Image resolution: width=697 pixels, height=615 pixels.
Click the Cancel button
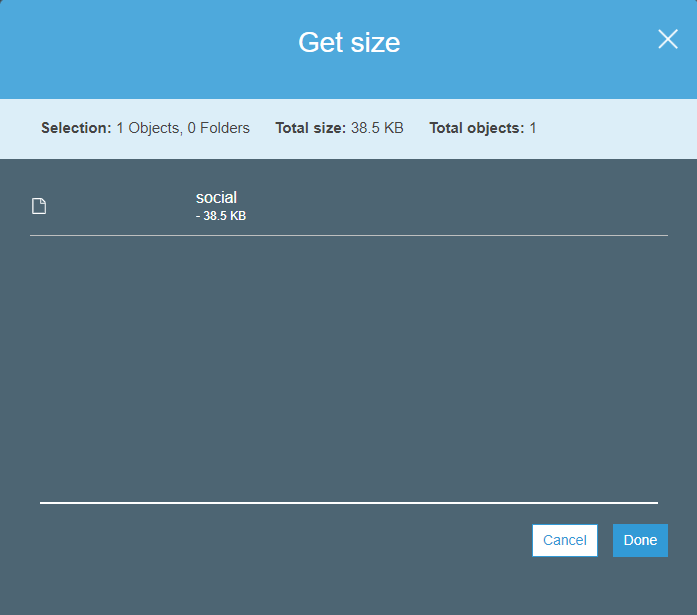[565, 540]
